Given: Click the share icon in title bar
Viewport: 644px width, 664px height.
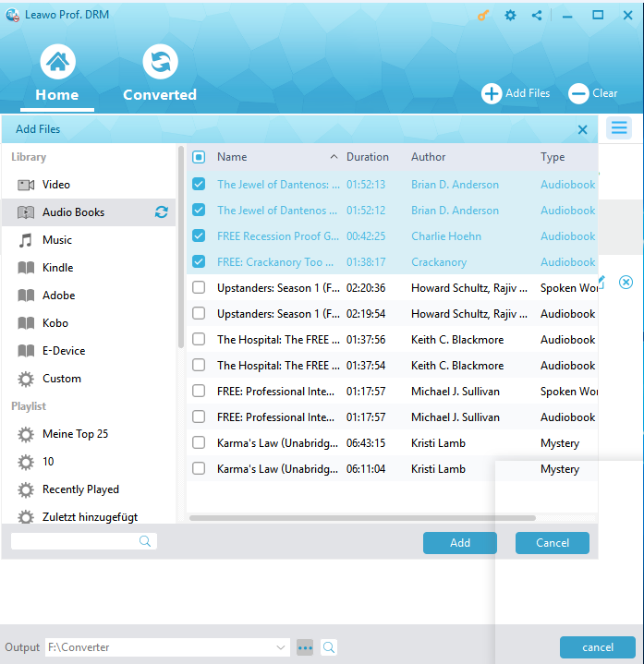Looking at the screenshot, I should [537, 16].
